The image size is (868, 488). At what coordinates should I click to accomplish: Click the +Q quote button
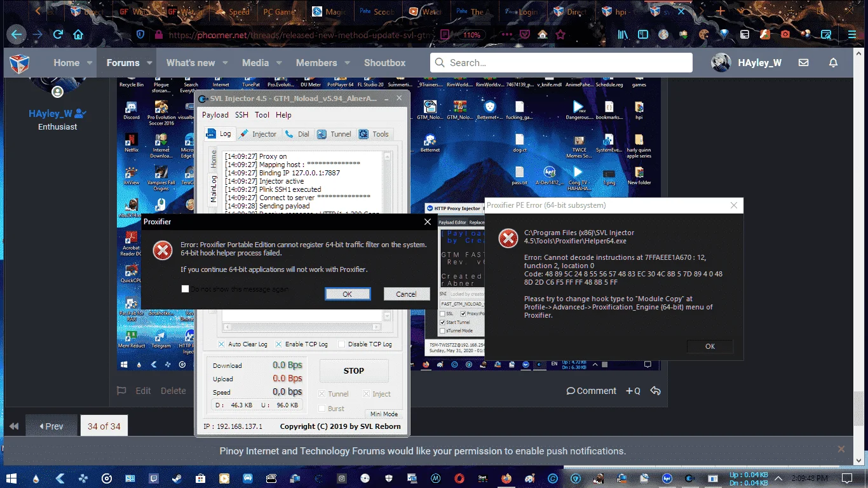coord(633,391)
